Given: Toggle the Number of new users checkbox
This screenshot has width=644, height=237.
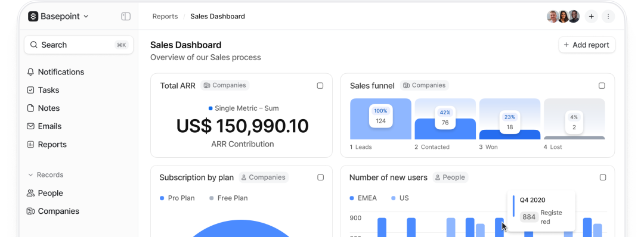Looking at the screenshot, I should (x=603, y=177).
